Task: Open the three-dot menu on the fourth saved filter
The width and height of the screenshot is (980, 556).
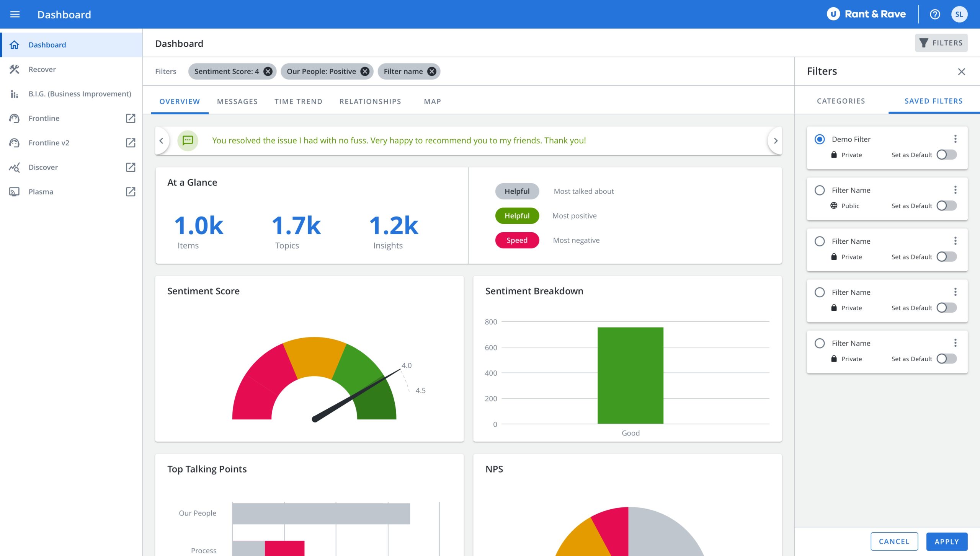Action: [955, 292]
